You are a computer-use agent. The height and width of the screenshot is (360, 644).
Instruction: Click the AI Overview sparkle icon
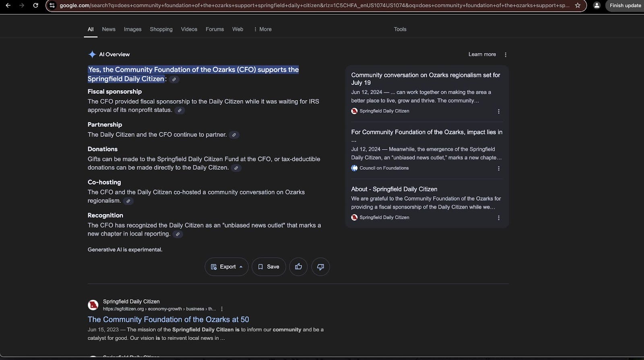click(x=92, y=54)
